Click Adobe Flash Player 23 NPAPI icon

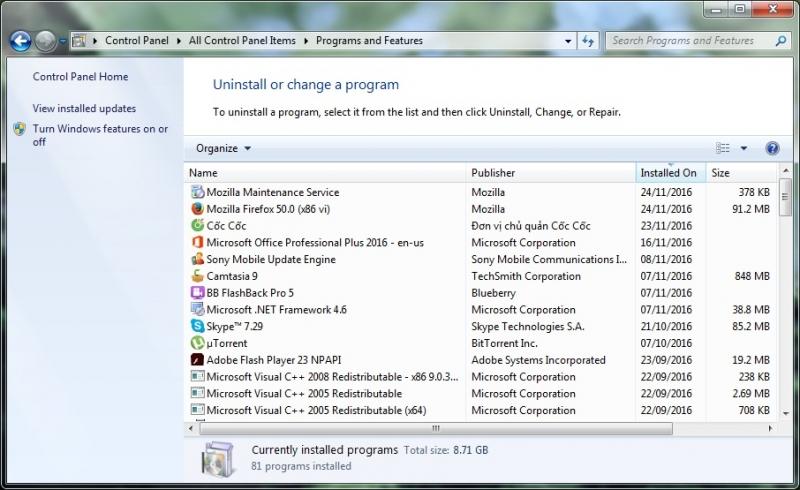[197, 360]
